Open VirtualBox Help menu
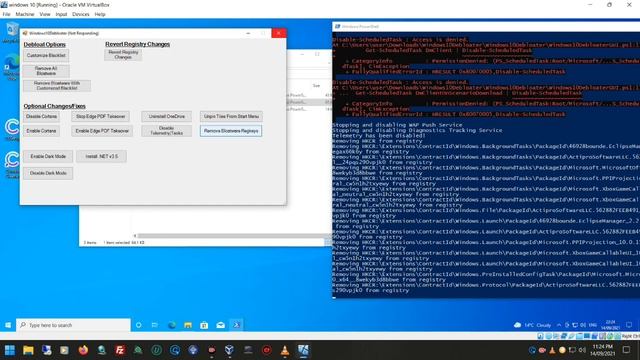The image size is (640, 360). (x=100, y=14)
